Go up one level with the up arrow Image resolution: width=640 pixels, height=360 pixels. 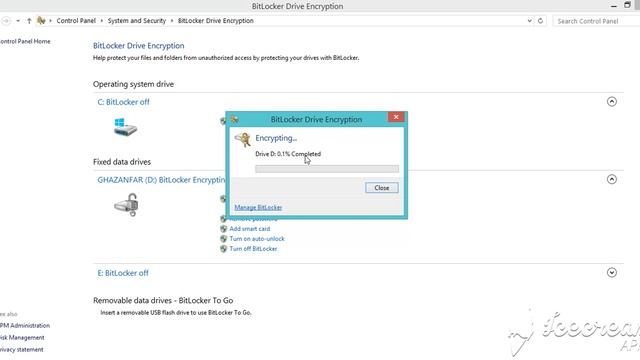pyautogui.click(x=29, y=21)
